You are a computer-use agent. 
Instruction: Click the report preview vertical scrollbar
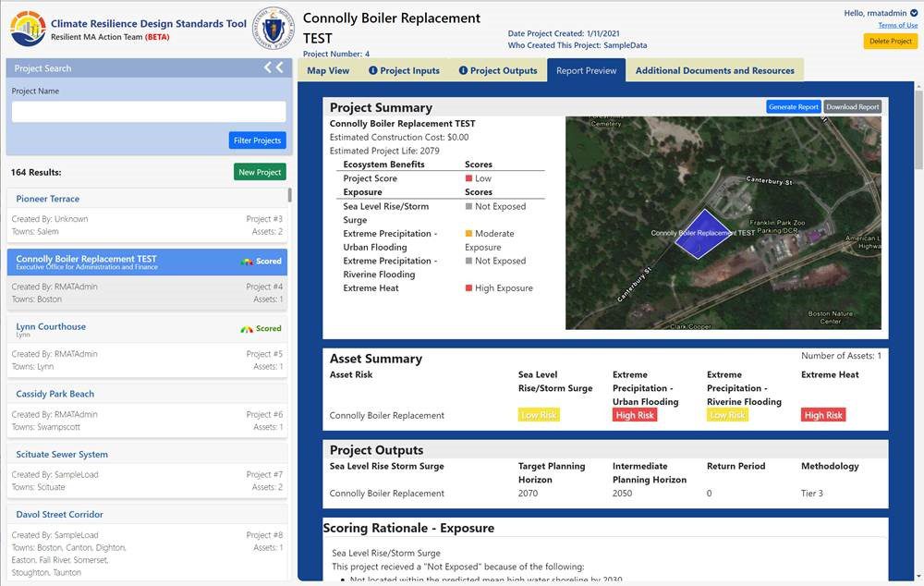918,131
